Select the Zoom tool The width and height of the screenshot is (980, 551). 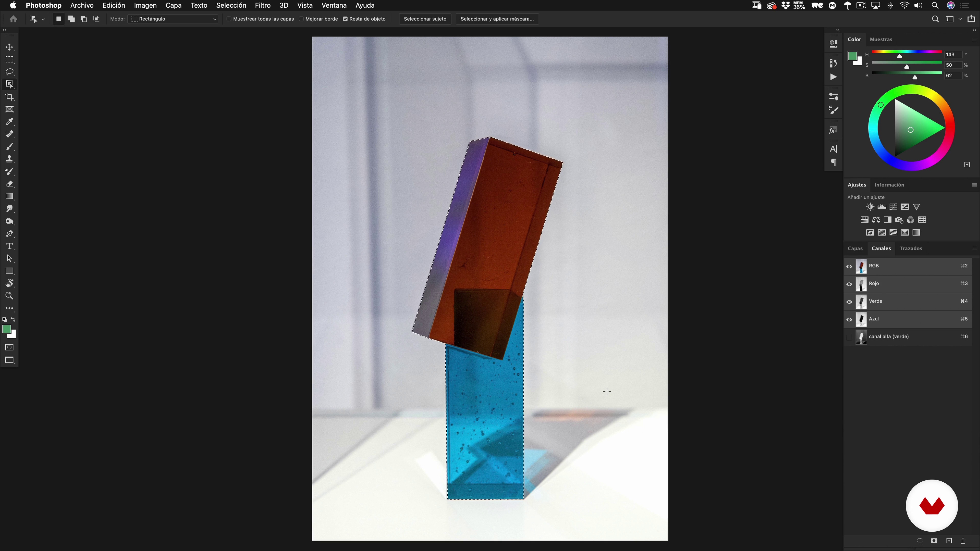point(9,295)
